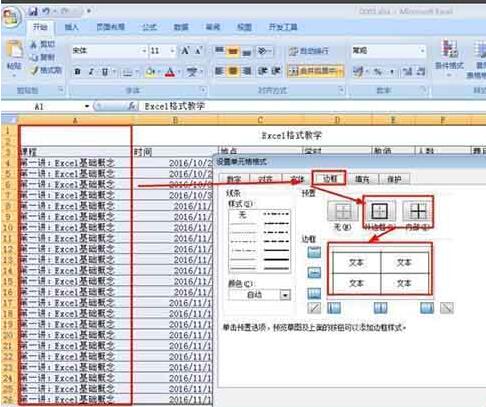The image size is (486, 407).
Task: Open text orientation options
Action: (265, 51)
